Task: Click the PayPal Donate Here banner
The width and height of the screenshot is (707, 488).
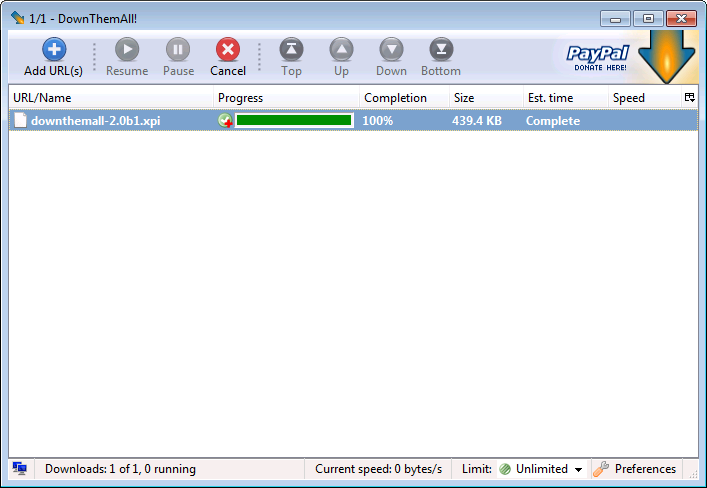Action: [x=597, y=58]
